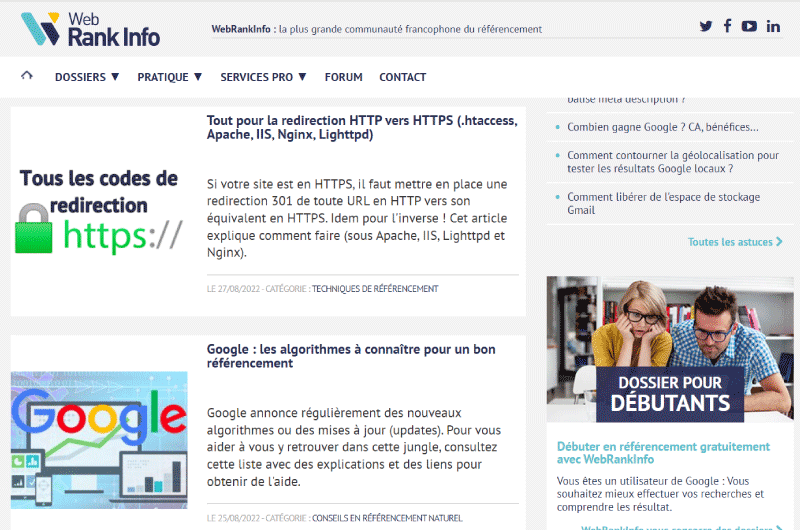Expand the PRATIQUE menu
800x530 pixels.
click(x=169, y=77)
